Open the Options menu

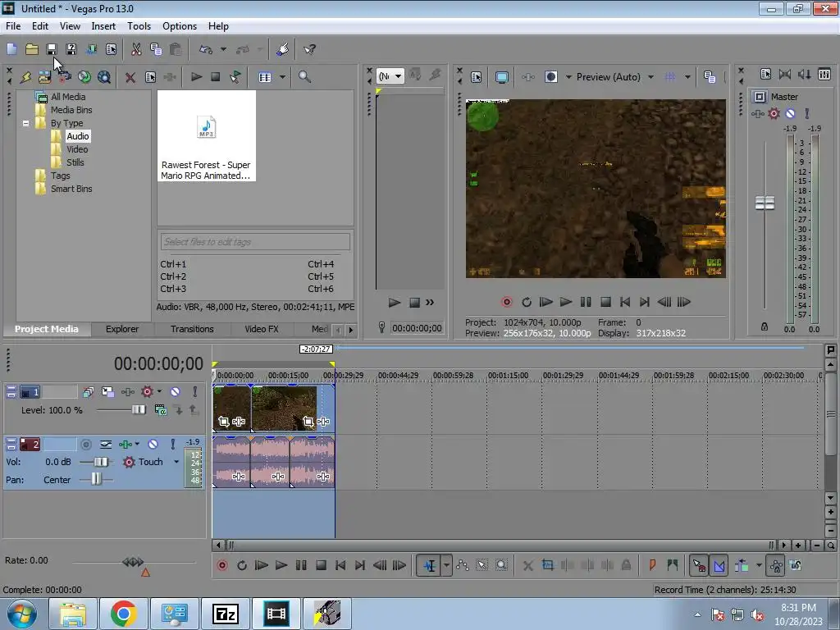pos(180,25)
